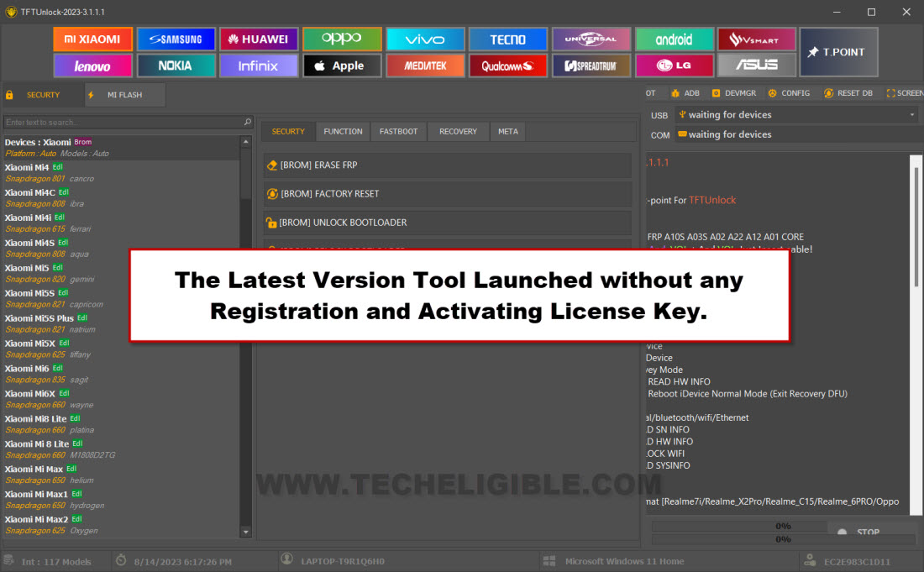Select the Xiaomi brand button
924x572 pixels.
[x=92, y=39]
